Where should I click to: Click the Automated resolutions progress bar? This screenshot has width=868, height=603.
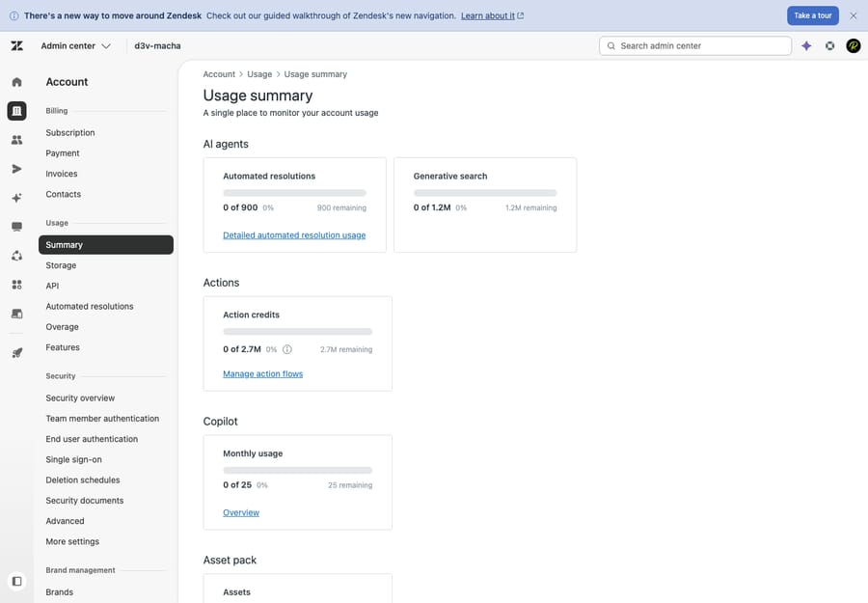click(x=294, y=193)
